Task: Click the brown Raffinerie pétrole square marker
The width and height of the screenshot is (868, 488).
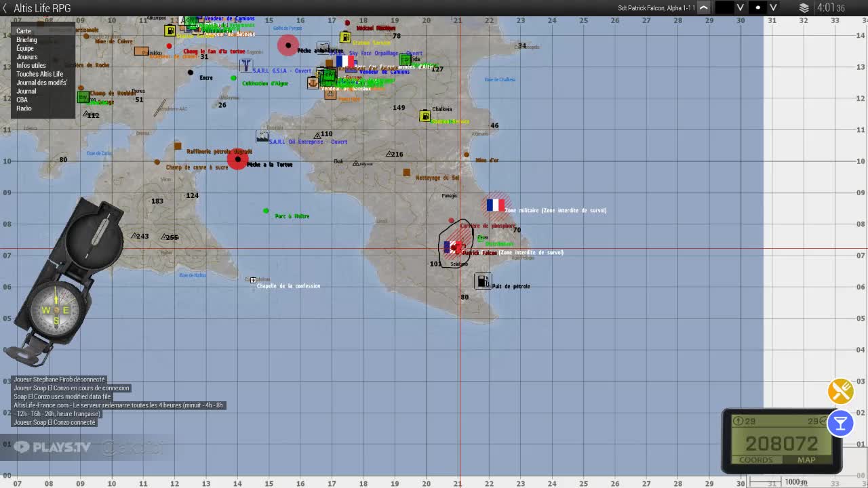Action: coord(178,146)
